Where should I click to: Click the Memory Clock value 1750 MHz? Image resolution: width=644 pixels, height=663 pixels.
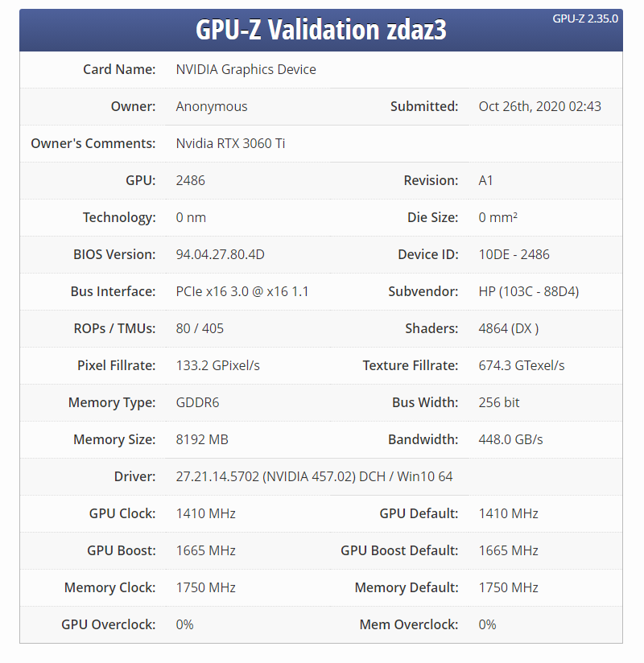point(205,587)
